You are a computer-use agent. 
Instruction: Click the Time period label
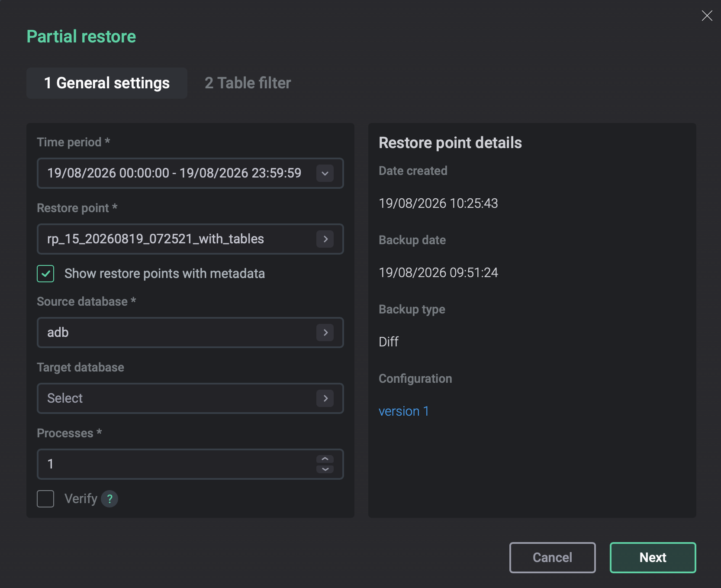pyautogui.click(x=74, y=142)
